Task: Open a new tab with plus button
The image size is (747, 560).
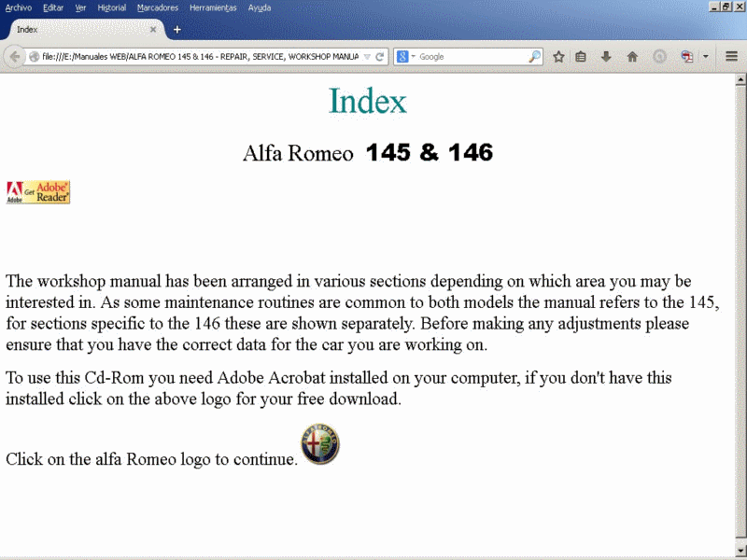Action: coord(177,30)
